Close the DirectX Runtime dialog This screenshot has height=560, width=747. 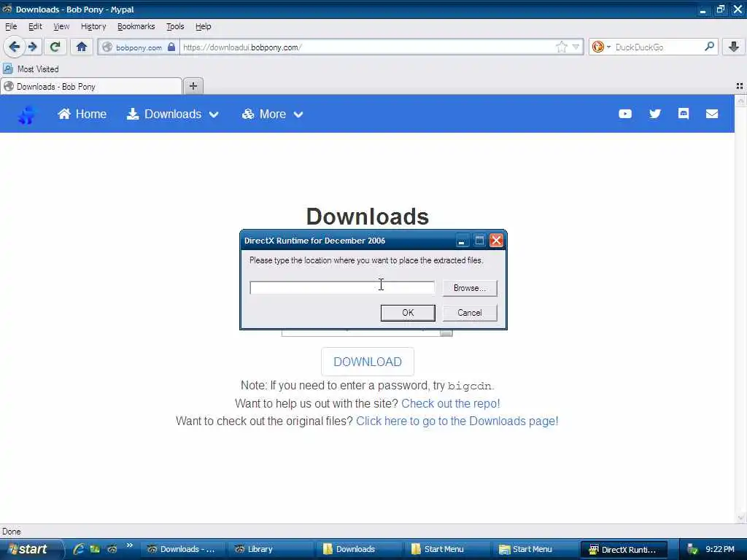[x=496, y=241]
